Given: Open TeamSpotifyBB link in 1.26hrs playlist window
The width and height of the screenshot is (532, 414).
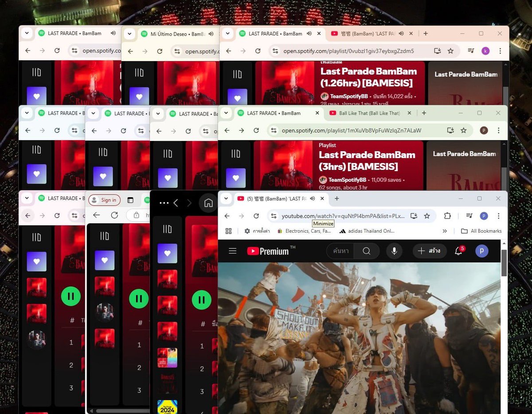Looking at the screenshot, I should 350,96.
